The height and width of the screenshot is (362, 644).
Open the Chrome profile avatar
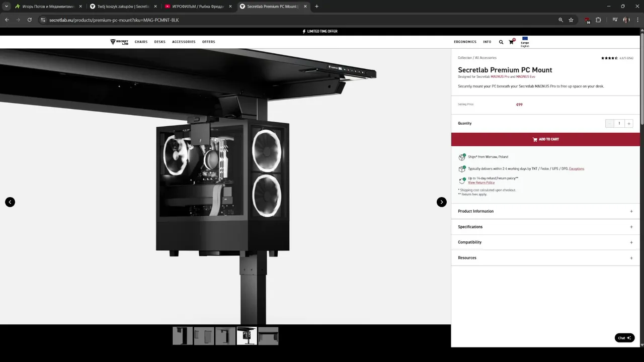(626, 20)
